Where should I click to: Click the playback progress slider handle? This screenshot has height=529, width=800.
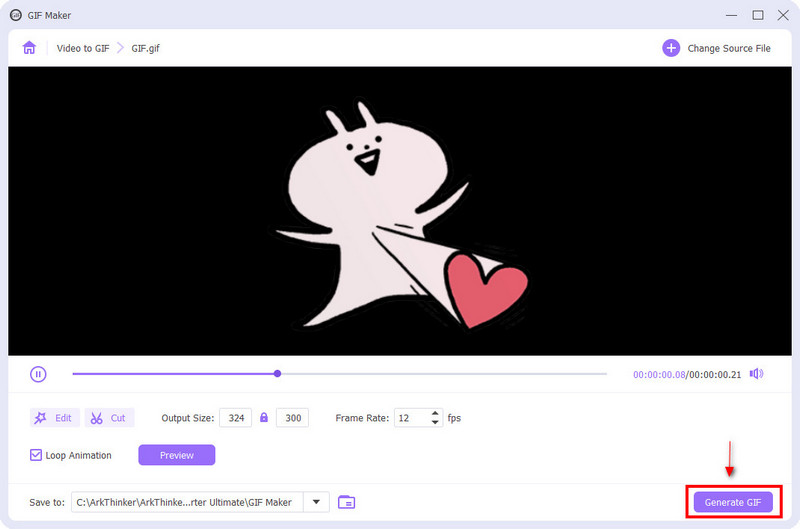point(277,373)
